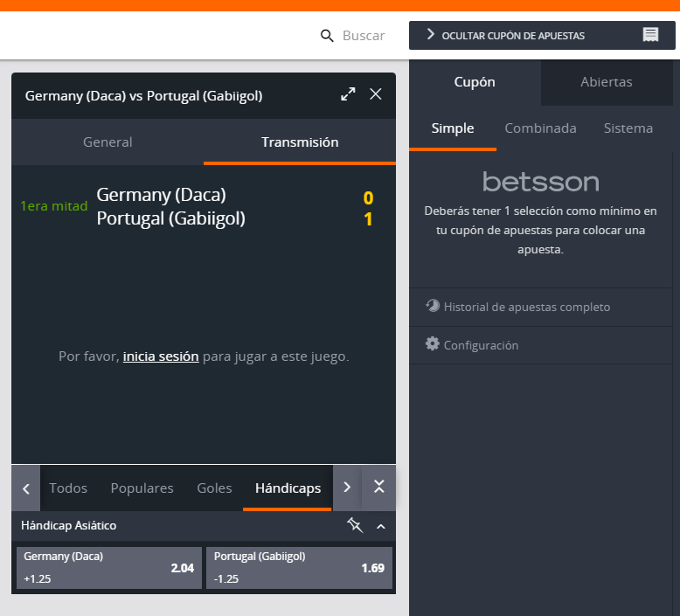680x616 pixels.
Task: Click the Buscar search field
Action: click(x=363, y=36)
